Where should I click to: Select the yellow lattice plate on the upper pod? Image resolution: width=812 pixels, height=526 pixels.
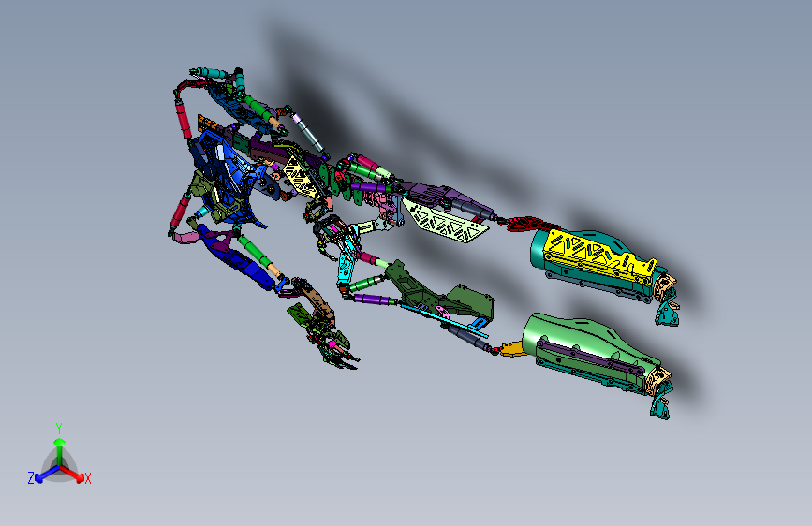(x=599, y=257)
